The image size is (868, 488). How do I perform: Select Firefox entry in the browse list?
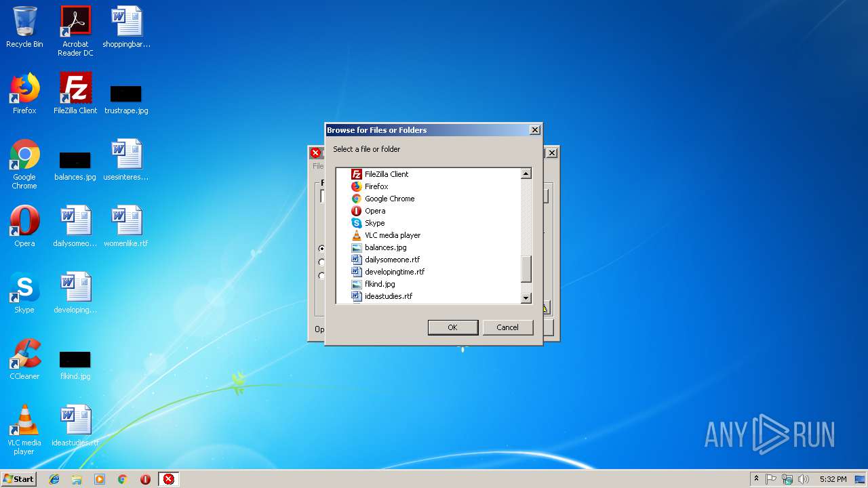coord(370,186)
